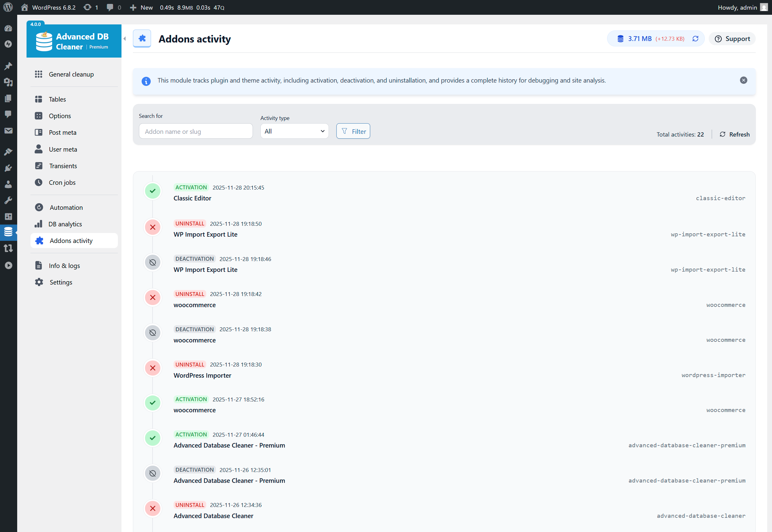Collapse the Advanced DB Cleaner sidebar with the arrow
Image resolution: width=772 pixels, height=532 pixels.
124,38
